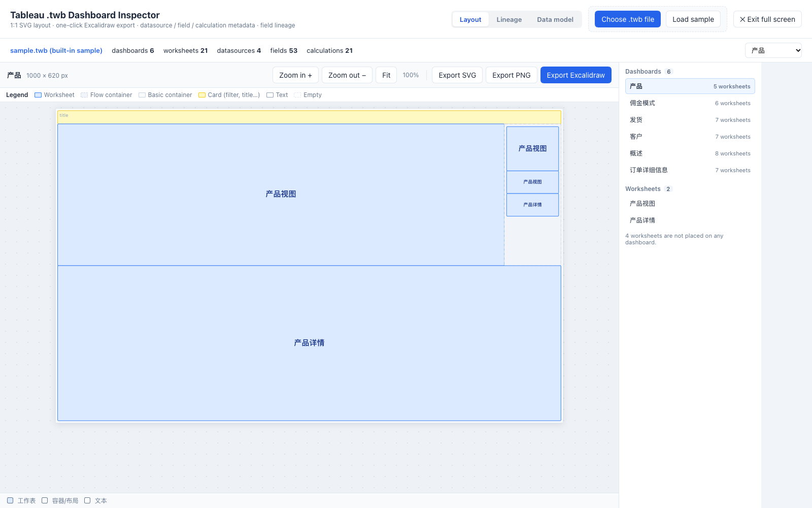Select the 客户 dashboard
This screenshot has width=812, height=508.
pos(690,137)
